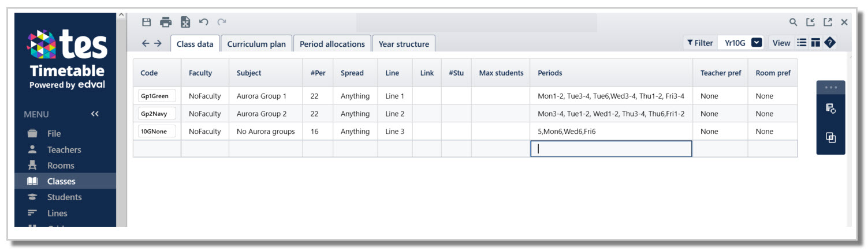
Task: Open the Yr10G filter dropdown arrow
Action: (x=757, y=43)
